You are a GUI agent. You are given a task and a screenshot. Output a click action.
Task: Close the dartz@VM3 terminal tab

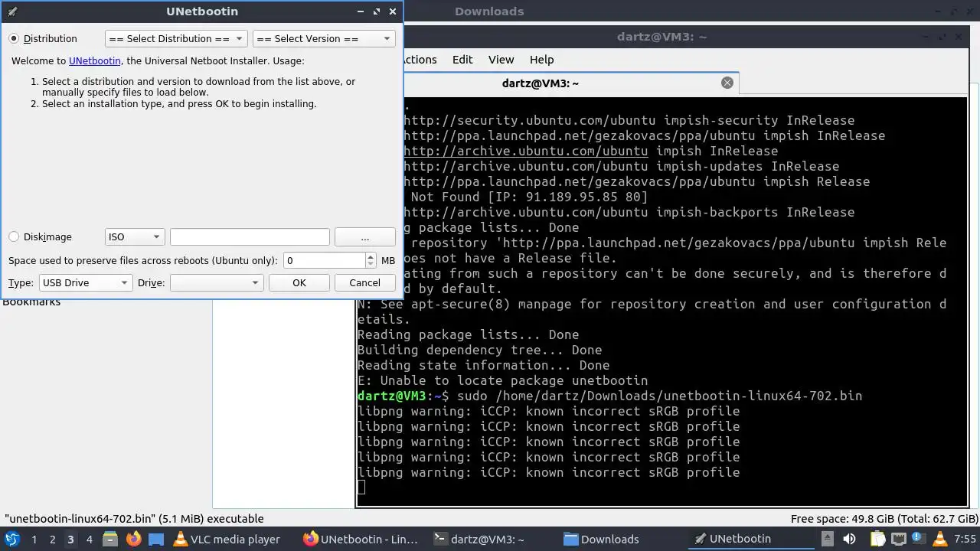[727, 83]
